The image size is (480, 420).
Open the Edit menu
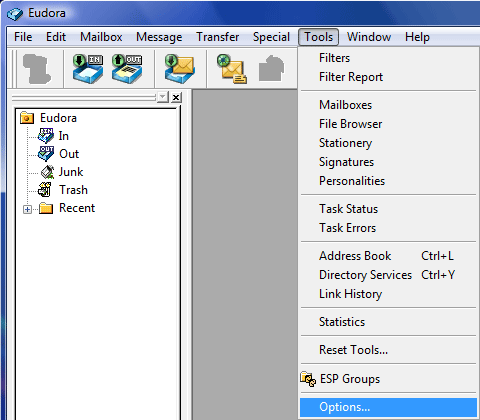[56, 37]
